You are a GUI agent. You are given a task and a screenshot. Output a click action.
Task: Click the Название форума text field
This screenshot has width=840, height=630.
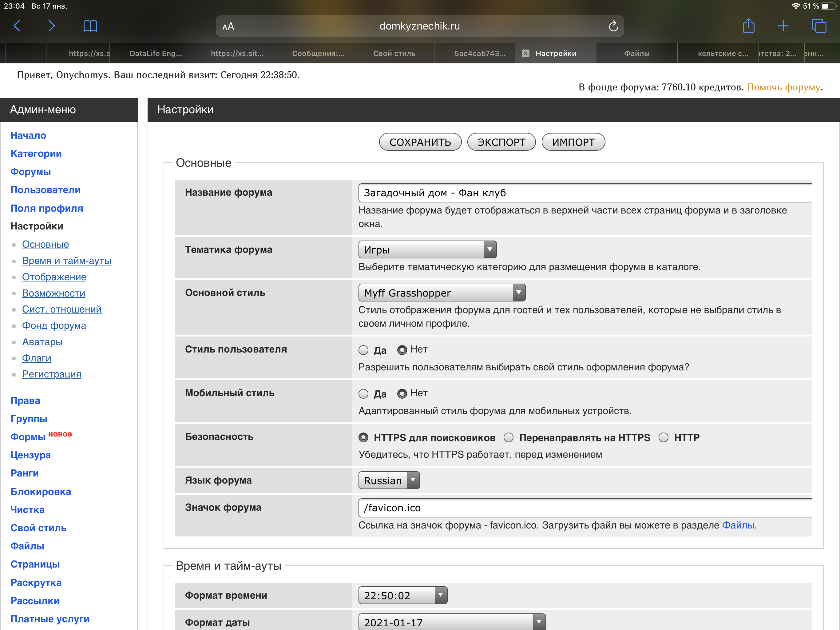(x=585, y=193)
